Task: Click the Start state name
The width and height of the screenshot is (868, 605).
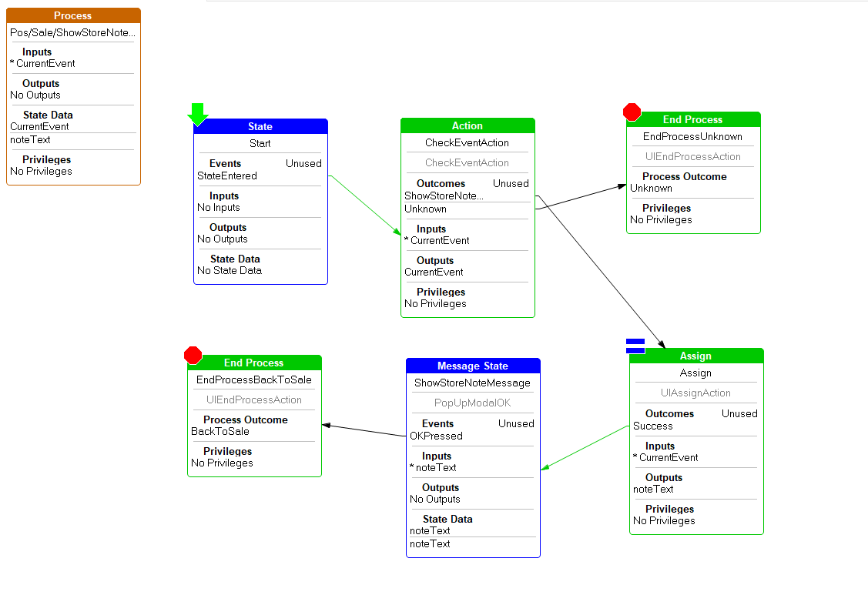Action: 260,143
